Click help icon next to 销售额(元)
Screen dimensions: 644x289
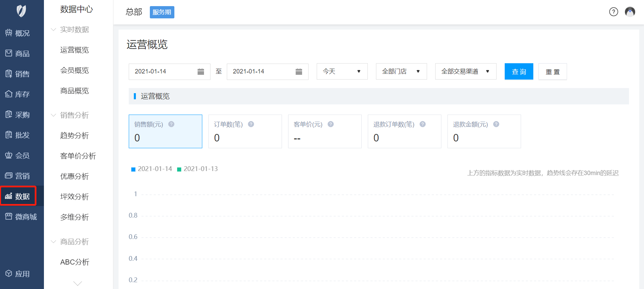[x=171, y=124]
